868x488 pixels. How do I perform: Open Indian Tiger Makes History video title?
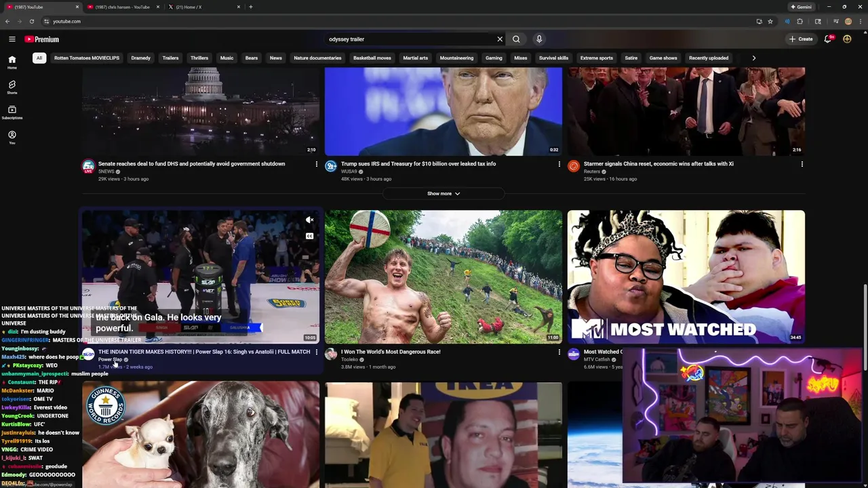click(x=204, y=352)
